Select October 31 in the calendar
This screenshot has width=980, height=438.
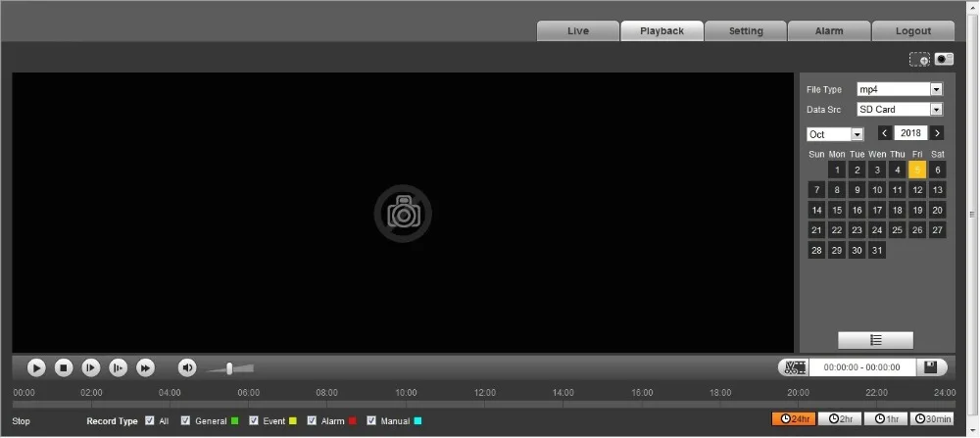[877, 250]
